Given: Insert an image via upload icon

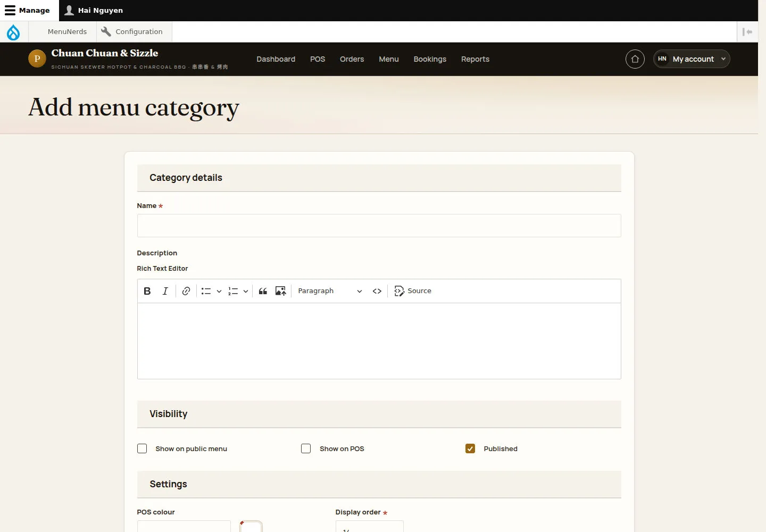Looking at the screenshot, I should [x=281, y=291].
